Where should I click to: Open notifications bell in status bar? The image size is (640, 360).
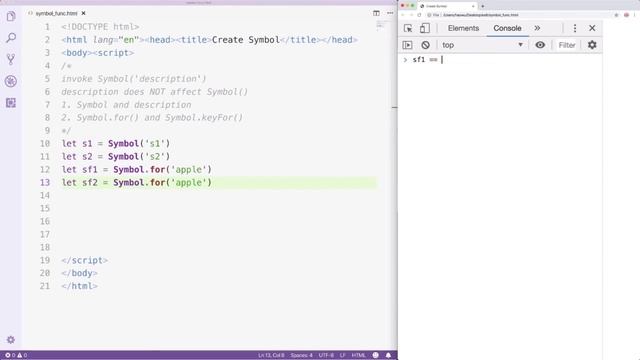coord(388,355)
